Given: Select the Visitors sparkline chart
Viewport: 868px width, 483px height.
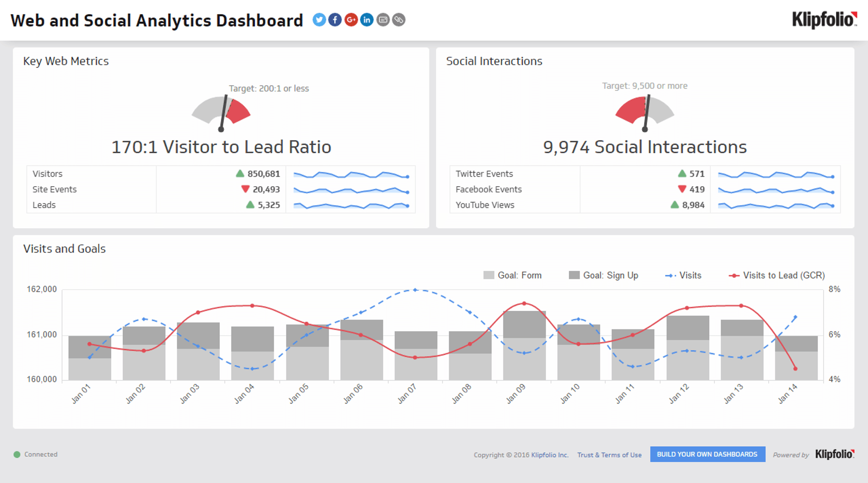Looking at the screenshot, I should [350, 174].
